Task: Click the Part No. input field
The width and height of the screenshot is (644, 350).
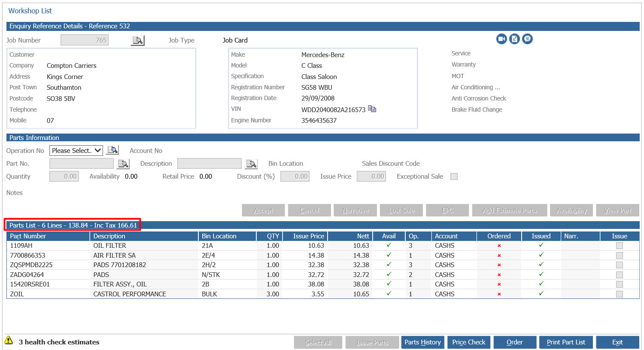Action: pos(82,164)
